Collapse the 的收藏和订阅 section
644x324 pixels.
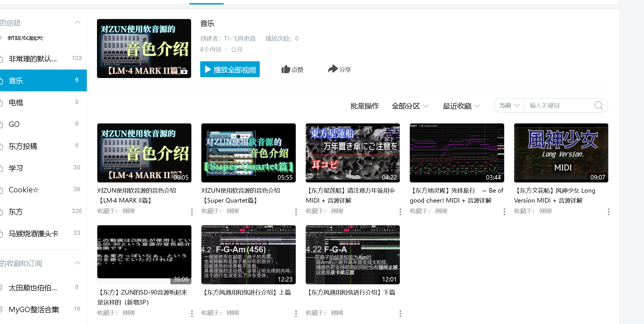coord(77,263)
